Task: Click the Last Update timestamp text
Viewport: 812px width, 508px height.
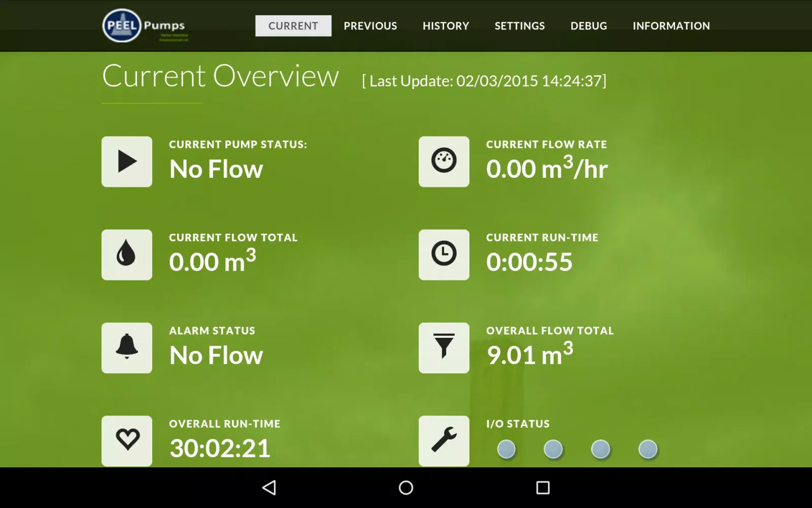Action: tap(484, 81)
